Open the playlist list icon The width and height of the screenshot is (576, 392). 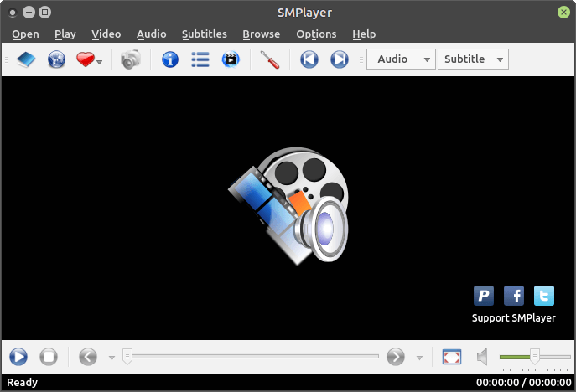click(x=200, y=60)
